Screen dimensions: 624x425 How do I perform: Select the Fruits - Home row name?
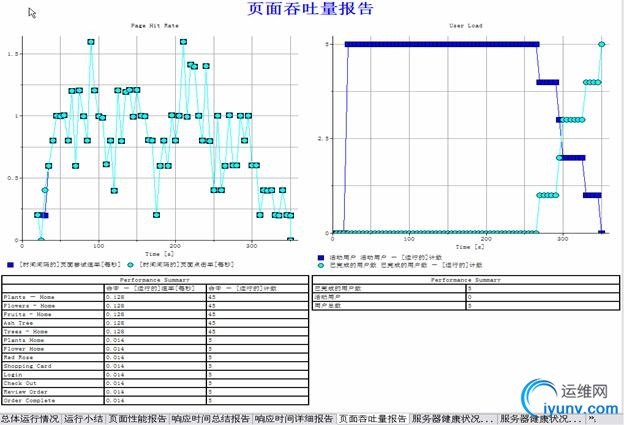pyautogui.click(x=27, y=314)
